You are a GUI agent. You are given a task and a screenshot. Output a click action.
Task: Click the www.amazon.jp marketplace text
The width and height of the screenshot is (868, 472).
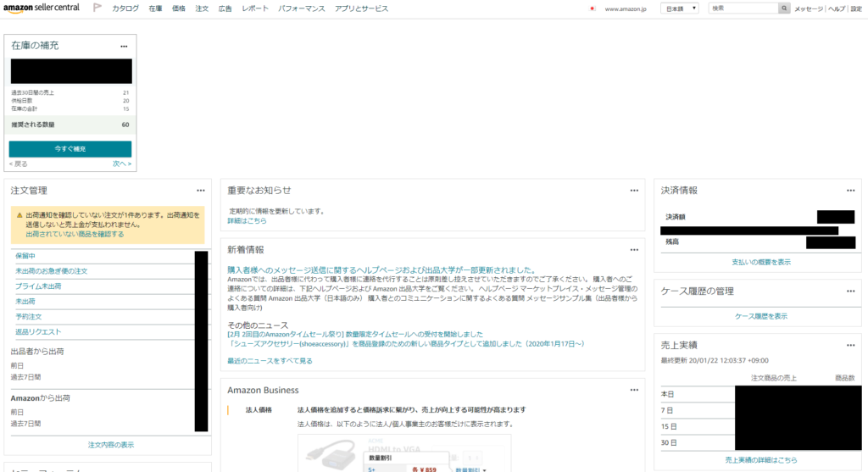coord(626,8)
